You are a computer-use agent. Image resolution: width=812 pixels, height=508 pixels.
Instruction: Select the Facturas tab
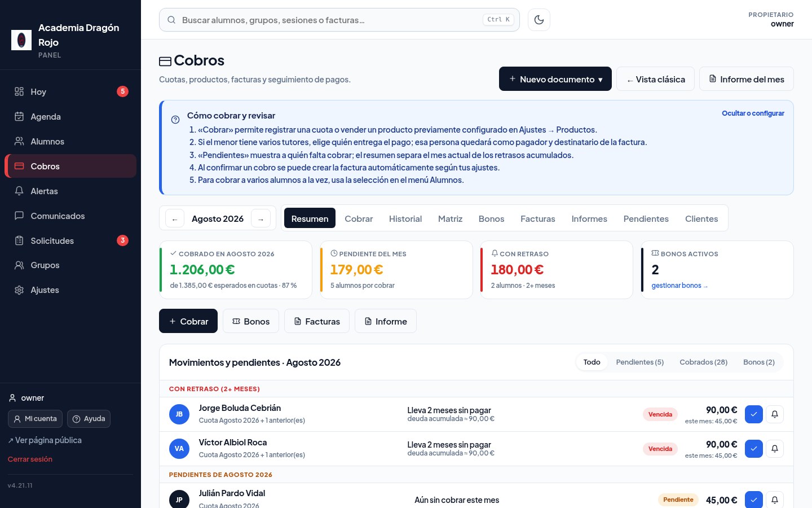(x=538, y=218)
